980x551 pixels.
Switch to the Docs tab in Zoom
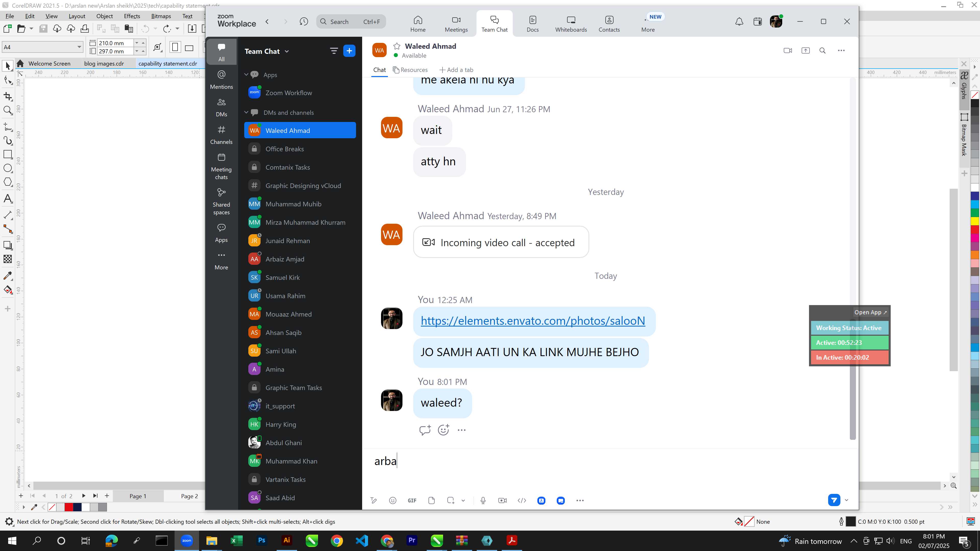pyautogui.click(x=533, y=23)
